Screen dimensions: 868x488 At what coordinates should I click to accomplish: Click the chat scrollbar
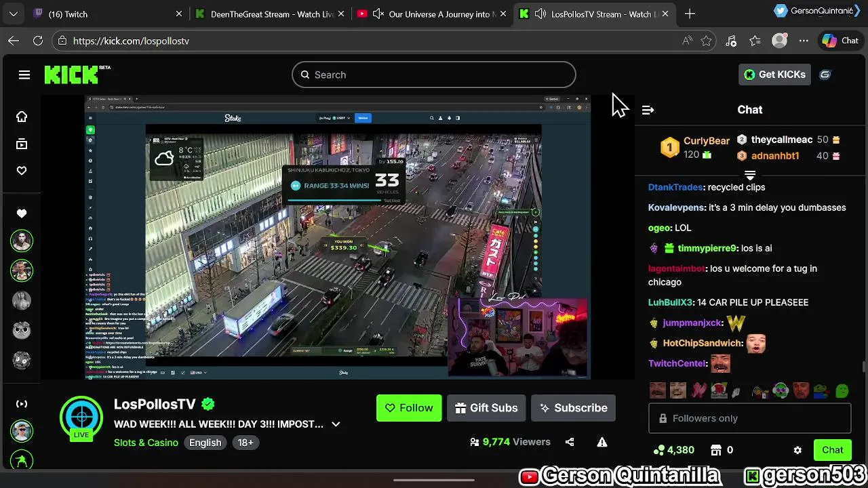(x=863, y=367)
